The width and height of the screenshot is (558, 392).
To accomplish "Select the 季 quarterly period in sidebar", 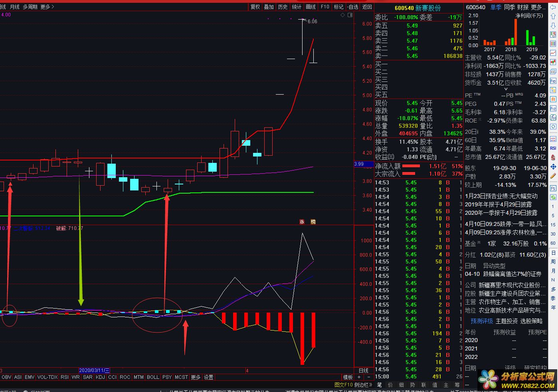I will (x=553, y=298).
